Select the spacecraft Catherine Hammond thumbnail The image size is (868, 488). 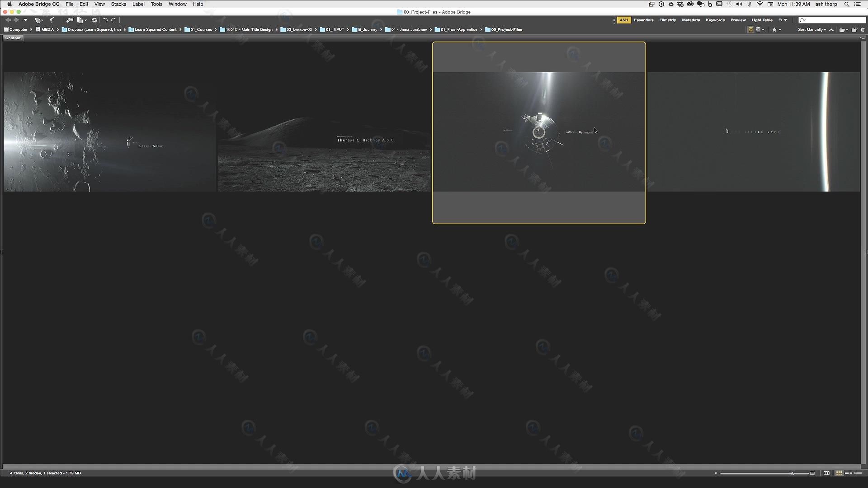pos(539,132)
